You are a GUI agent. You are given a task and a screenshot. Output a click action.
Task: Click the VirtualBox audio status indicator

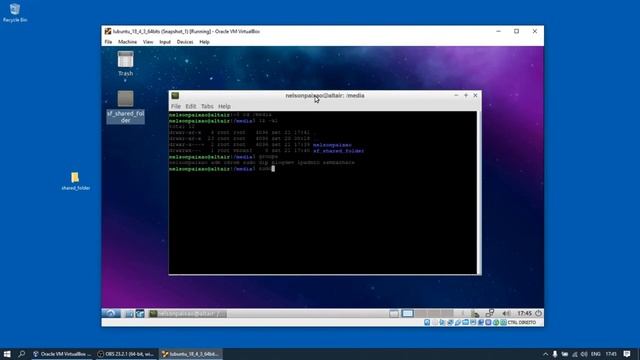pos(442,322)
